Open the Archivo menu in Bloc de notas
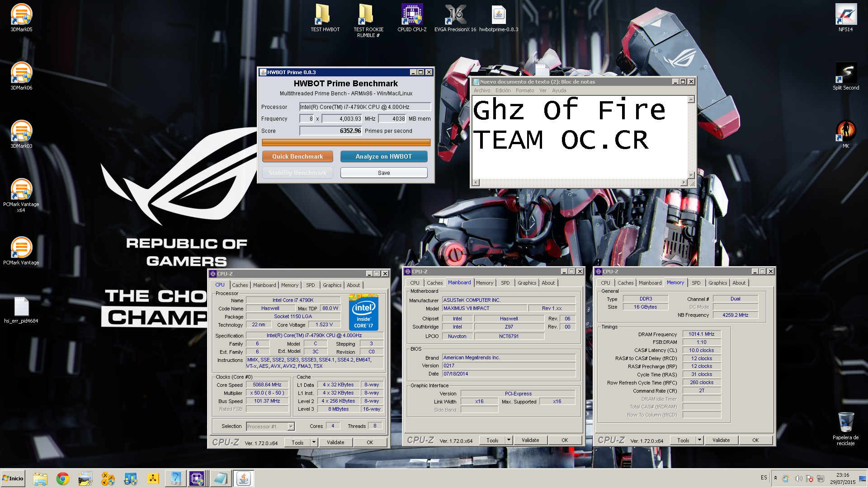The height and width of the screenshot is (488, 868). click(482, 90)
